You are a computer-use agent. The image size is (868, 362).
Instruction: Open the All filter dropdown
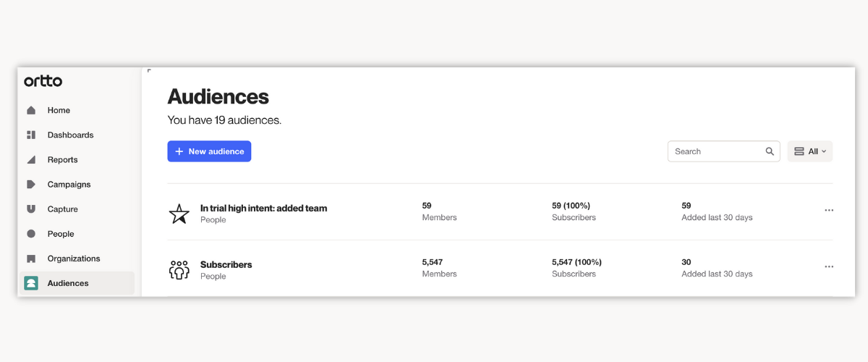(809, 151)
